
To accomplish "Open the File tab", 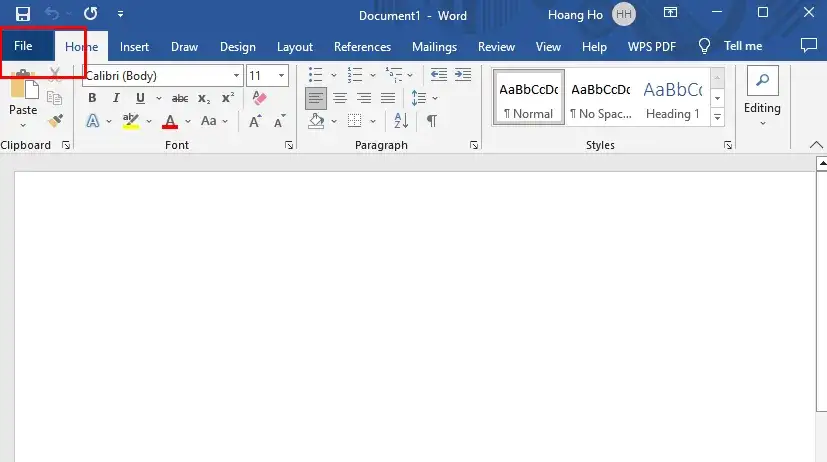I will pos(23,46).
